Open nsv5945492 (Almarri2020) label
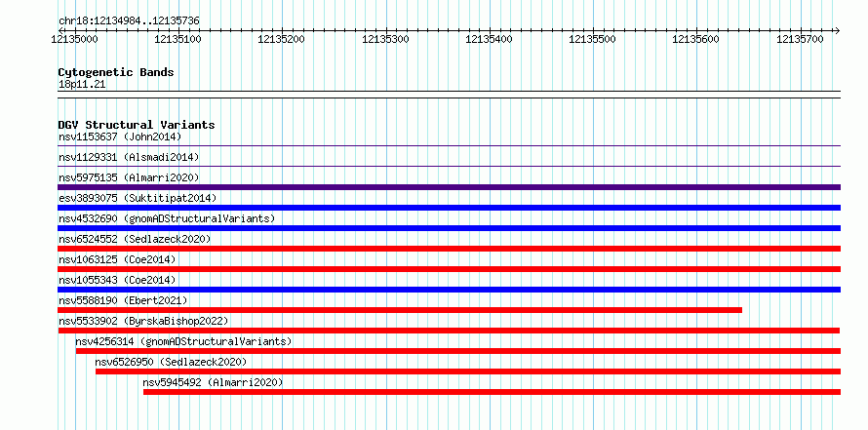This screenshot has height=430, width=868. click(x=214, y=382)
